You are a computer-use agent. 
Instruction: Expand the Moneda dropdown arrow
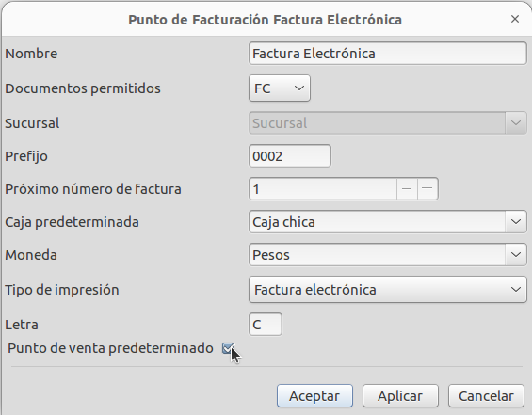pos(516,255)
